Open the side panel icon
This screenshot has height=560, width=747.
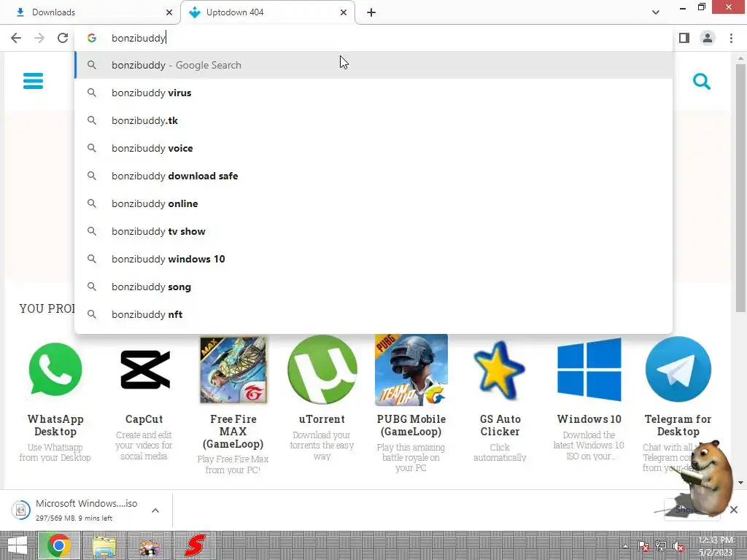point(684,38)
